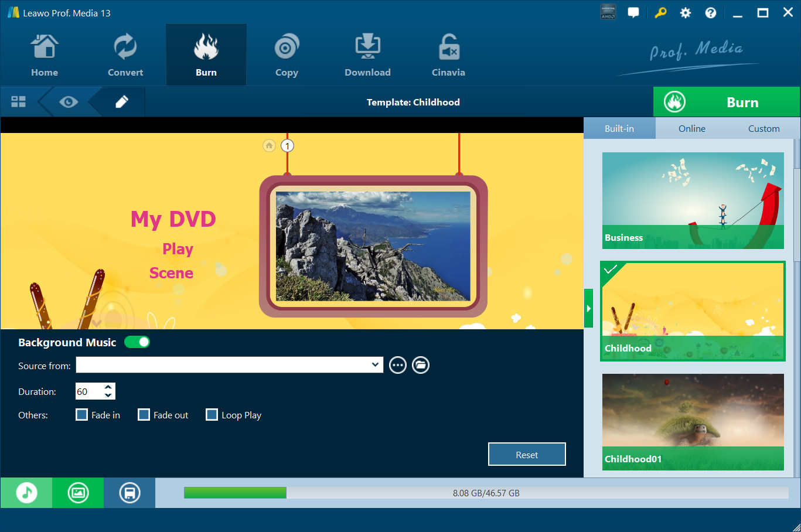Save the template with the disk icon

129,493
